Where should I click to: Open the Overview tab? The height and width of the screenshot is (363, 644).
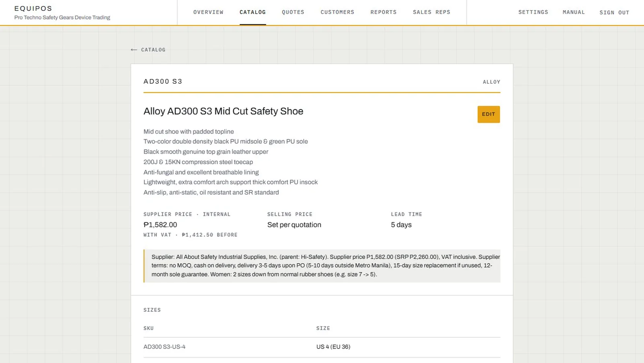(208, 12)
